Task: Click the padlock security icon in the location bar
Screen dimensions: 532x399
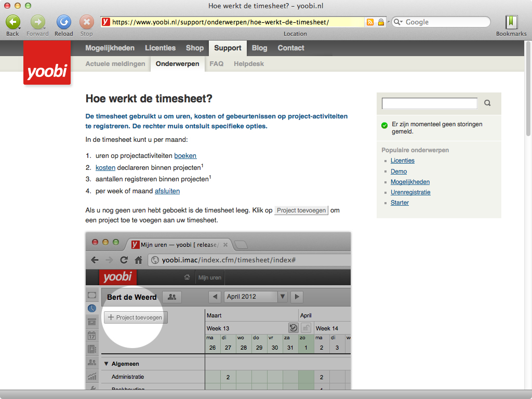Action: [381, 22]
